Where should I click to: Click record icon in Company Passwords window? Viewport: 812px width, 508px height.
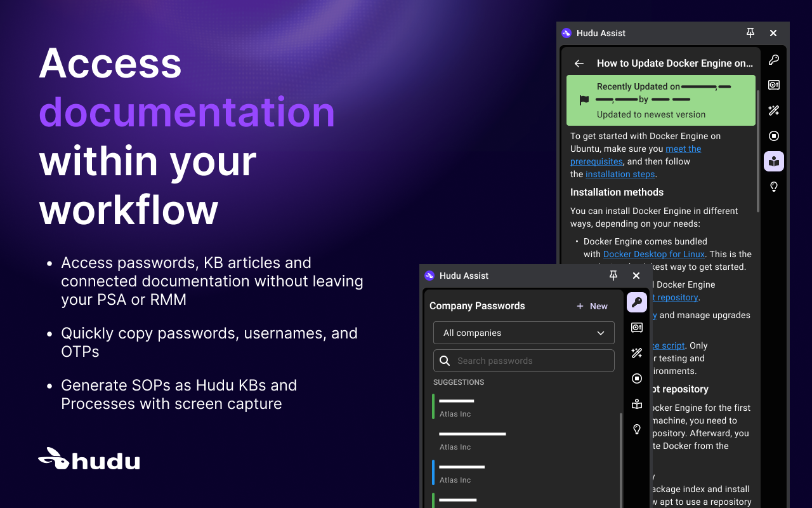(x=637, y=378)
